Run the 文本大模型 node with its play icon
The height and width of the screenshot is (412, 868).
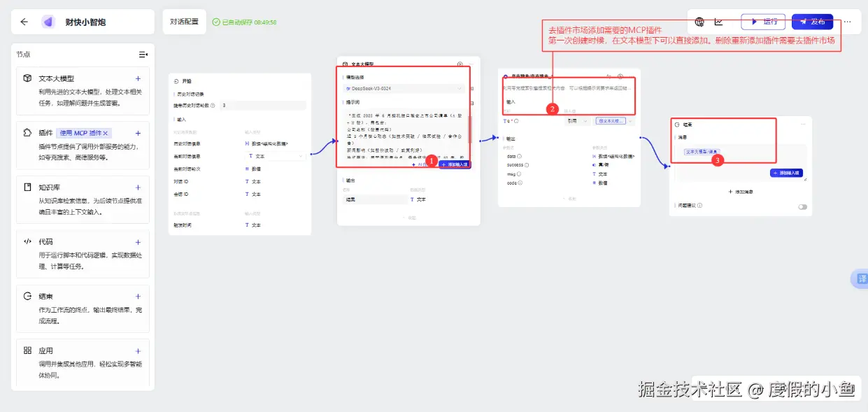click(x=460, y=64)
